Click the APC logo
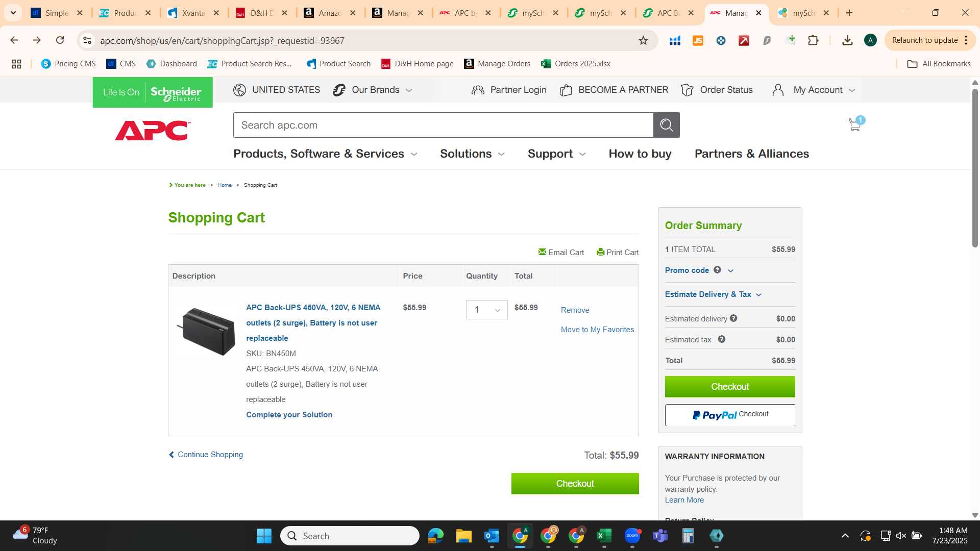This screenshot has width=980, height=551. 153,131
